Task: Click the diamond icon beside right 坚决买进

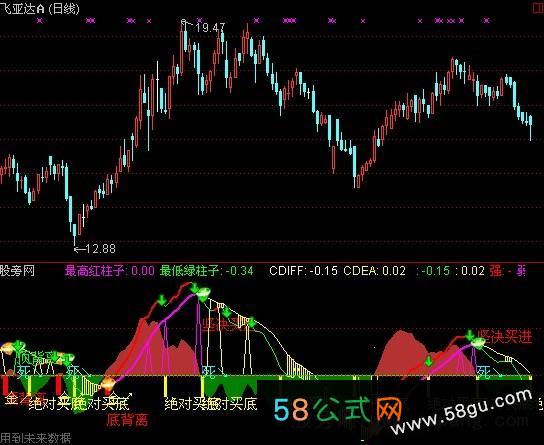Action: click(x=478, y=343)
